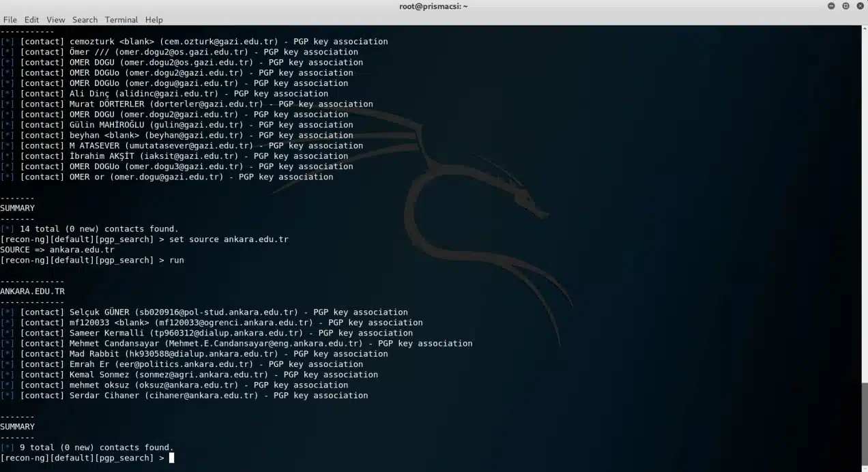This screenshot has width=868, height=472.
Task: Open the Terminal menu
Action: point(121,20)
